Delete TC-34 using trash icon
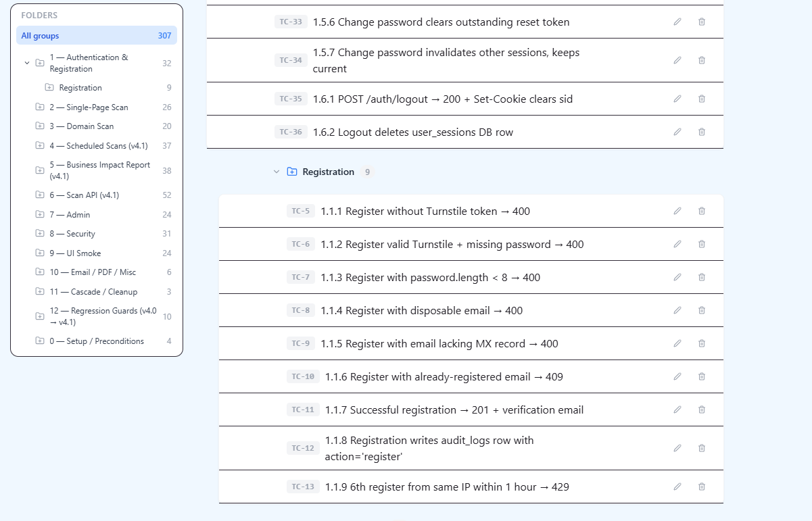 pyautogui.click(x=702, y=60)
